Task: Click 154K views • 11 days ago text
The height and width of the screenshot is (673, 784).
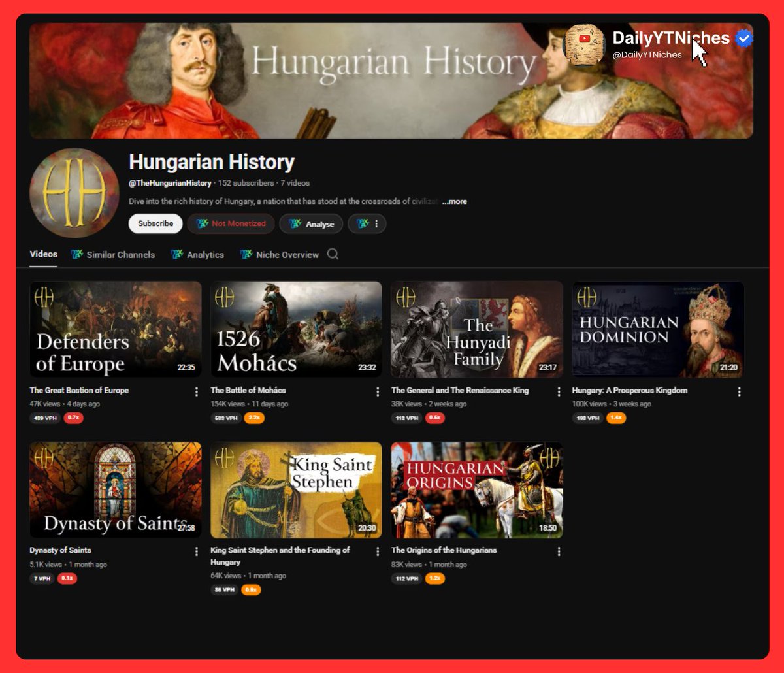Action: pos(249,404)
